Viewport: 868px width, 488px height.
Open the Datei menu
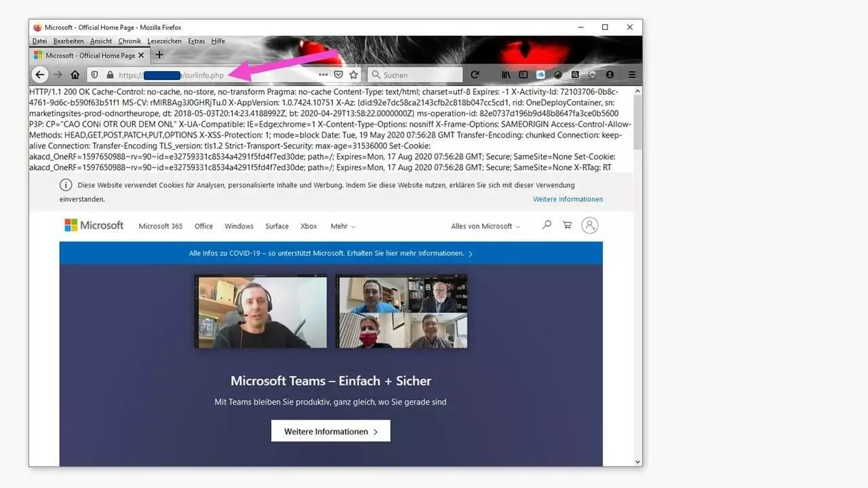39,41
